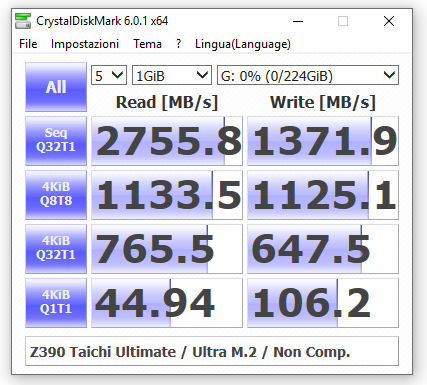Click the 4KiB Q1T1 read value 44.94
The height and width of the screenshot is (385, 427).
(167, 303)
